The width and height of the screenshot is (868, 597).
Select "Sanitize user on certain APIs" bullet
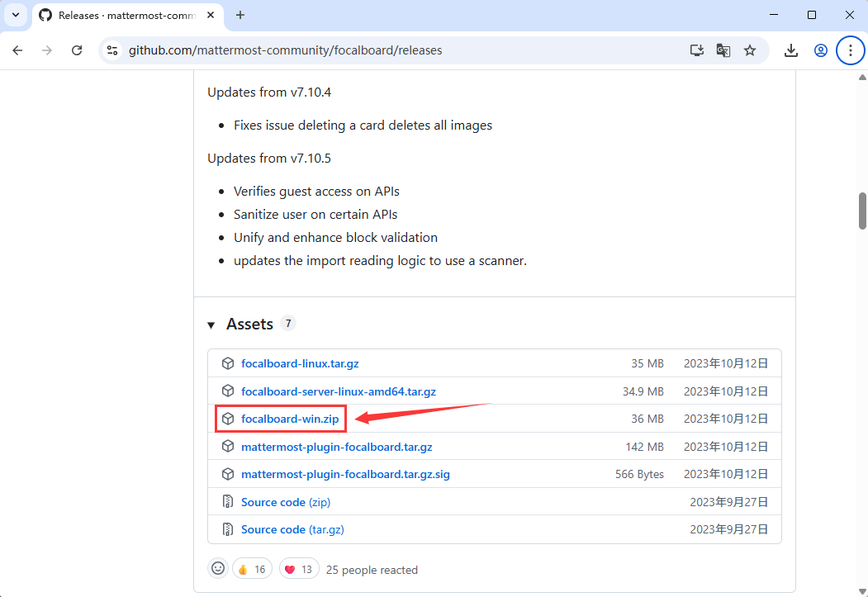pyautogui.click(x=315, y=215)
